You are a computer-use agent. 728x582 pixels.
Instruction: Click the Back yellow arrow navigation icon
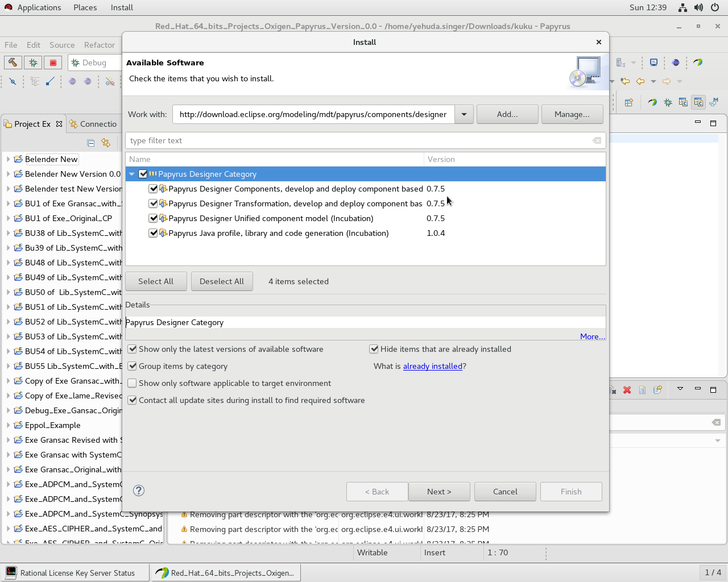pyautogui.click(x=640, y=81)
